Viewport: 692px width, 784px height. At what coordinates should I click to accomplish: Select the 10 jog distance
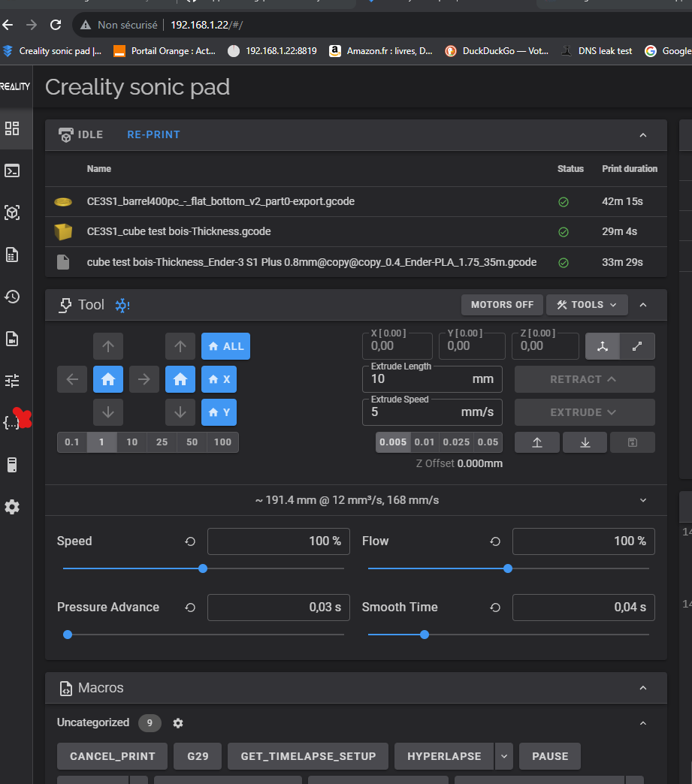click(132, 442)
